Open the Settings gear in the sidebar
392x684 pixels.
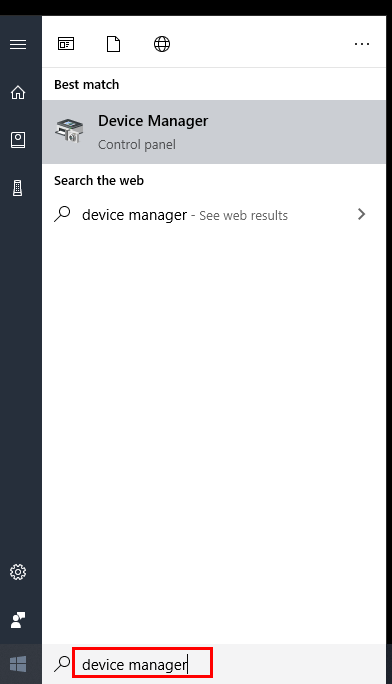[18, 571]
